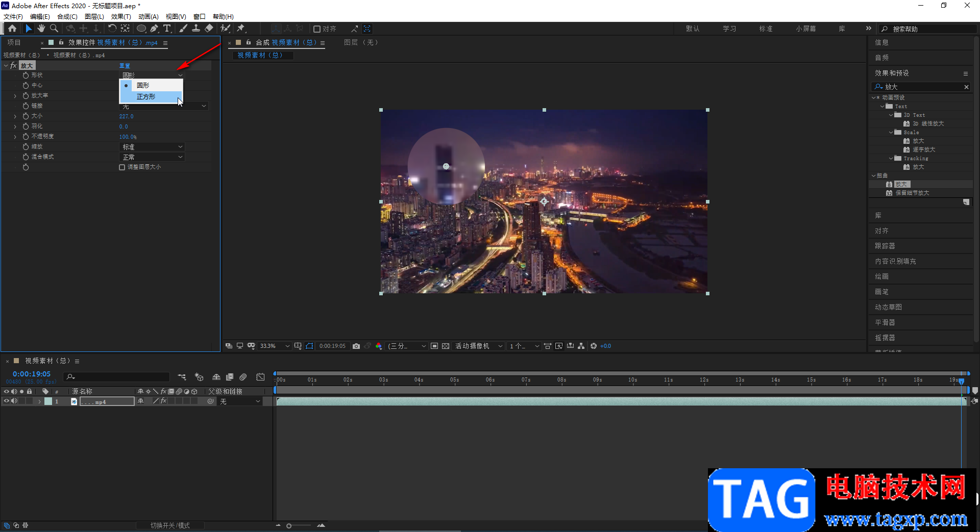Viewport: 980px width, 532px height.
Task: Switch to the 标准 workspace
Action: tap(766, 29)
